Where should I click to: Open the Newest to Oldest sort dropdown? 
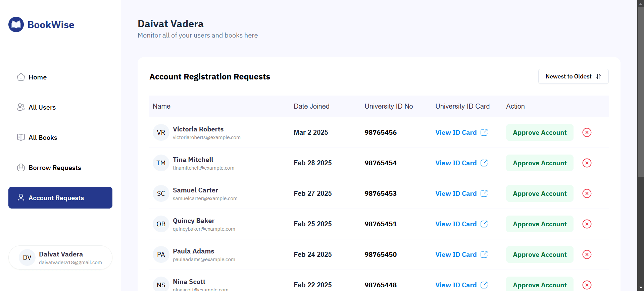573,76
